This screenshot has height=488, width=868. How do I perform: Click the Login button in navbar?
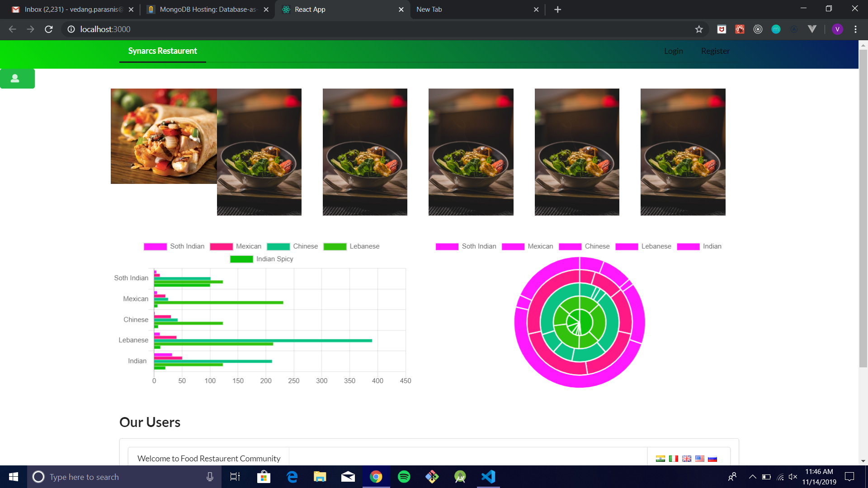pos(673,51)
